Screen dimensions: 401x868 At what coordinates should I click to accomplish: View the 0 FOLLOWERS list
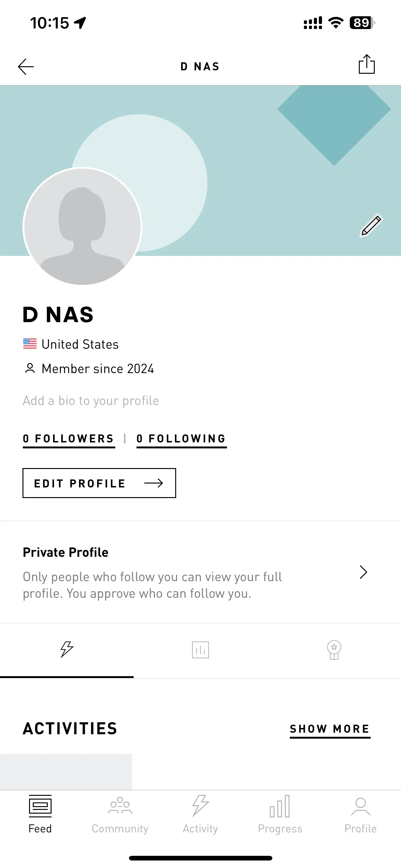coord(69,439)
